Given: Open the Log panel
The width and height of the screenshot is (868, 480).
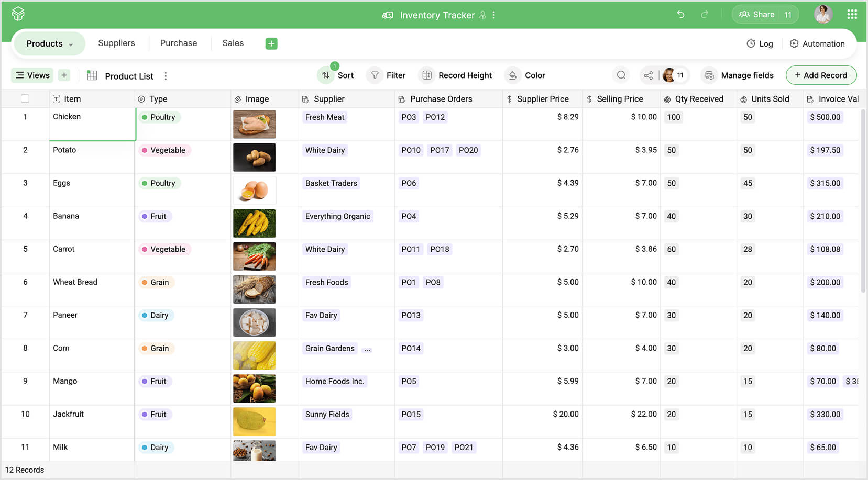Looking at the screenshot, I should (x=760, y=43).
